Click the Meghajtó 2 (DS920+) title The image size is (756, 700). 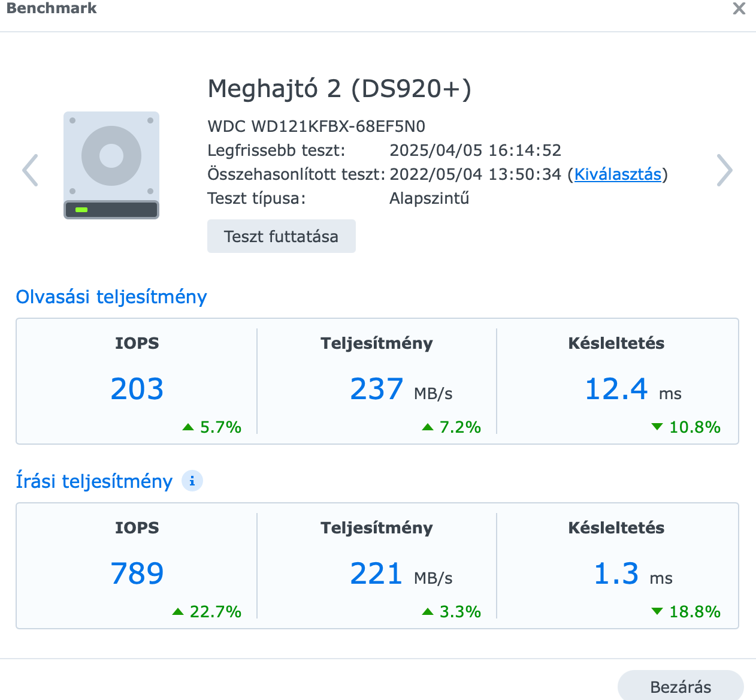point(340,89)
